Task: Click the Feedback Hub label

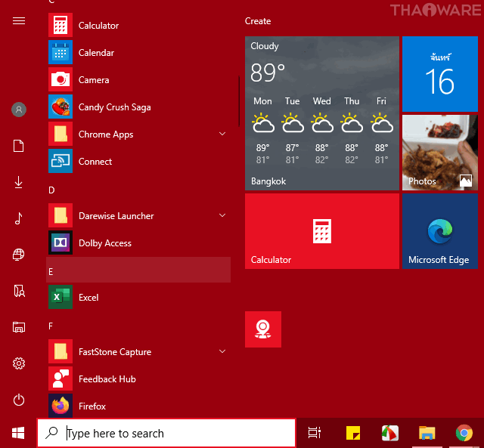Action: click(x=107, y=379)
